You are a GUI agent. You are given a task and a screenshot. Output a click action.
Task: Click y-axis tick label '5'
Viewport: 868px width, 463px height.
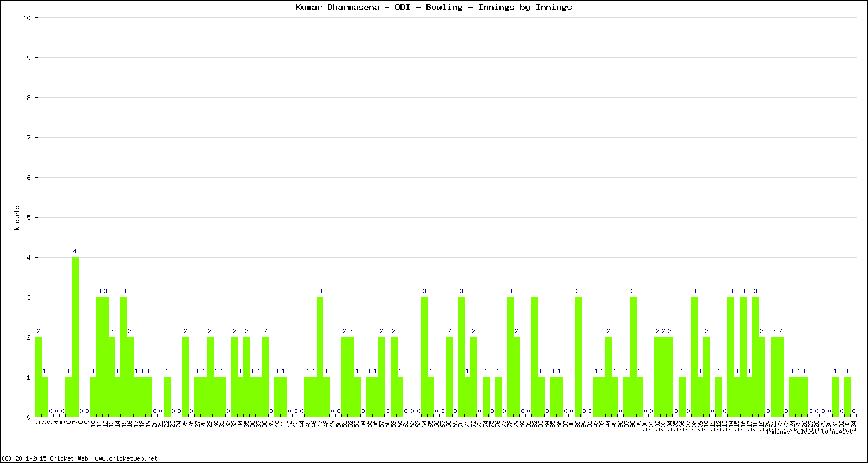click(28, 218)
